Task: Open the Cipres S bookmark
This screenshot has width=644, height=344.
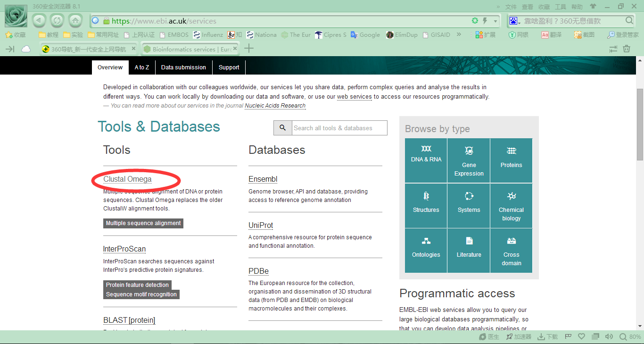Action: pos(331,35)
